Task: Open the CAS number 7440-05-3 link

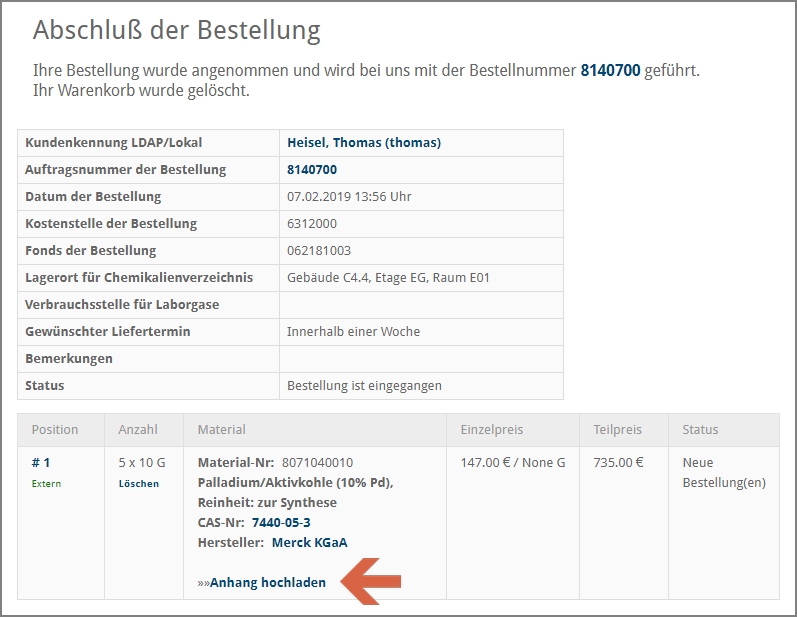Action: point(281,522)
